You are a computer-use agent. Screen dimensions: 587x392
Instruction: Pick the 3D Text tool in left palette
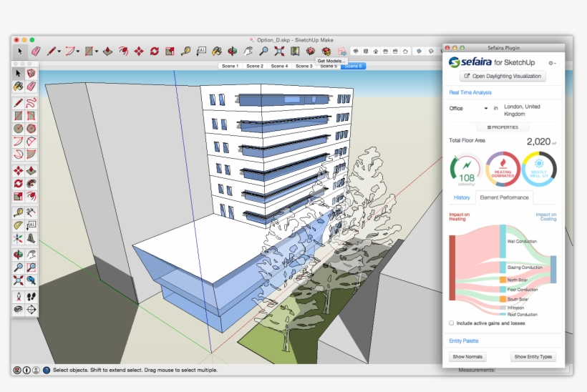coord(31,238)
